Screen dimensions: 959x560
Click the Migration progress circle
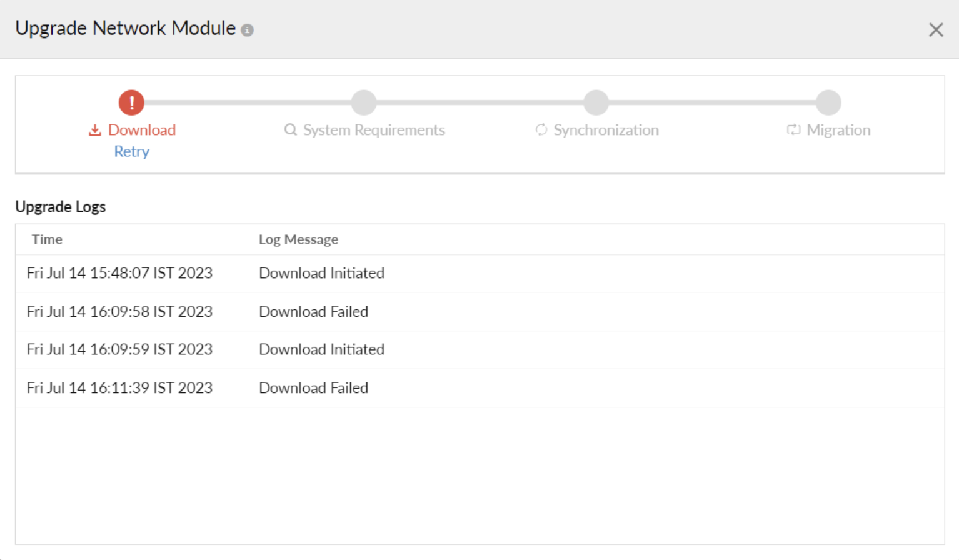[828, 102]
